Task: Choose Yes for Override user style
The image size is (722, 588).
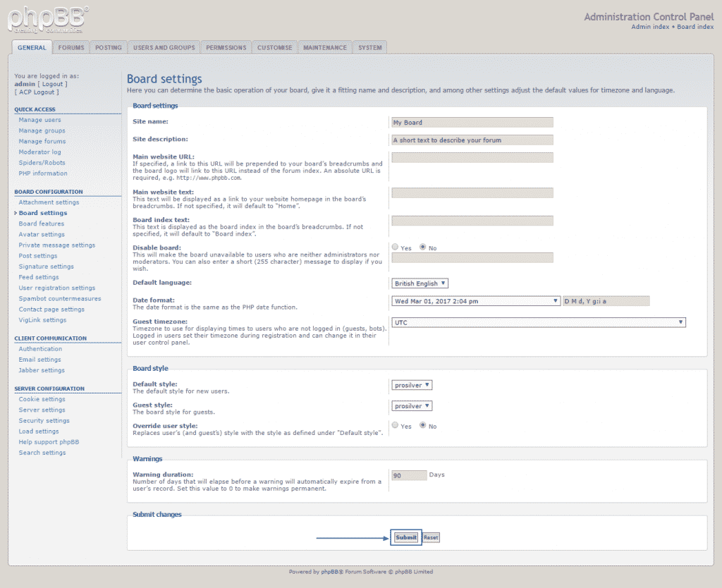Action: pos(395,426)
